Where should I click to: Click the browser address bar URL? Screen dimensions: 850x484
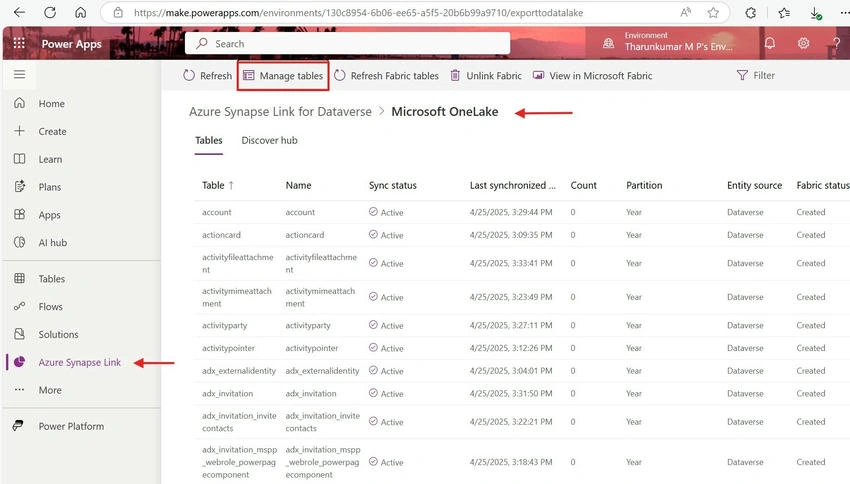358,12
